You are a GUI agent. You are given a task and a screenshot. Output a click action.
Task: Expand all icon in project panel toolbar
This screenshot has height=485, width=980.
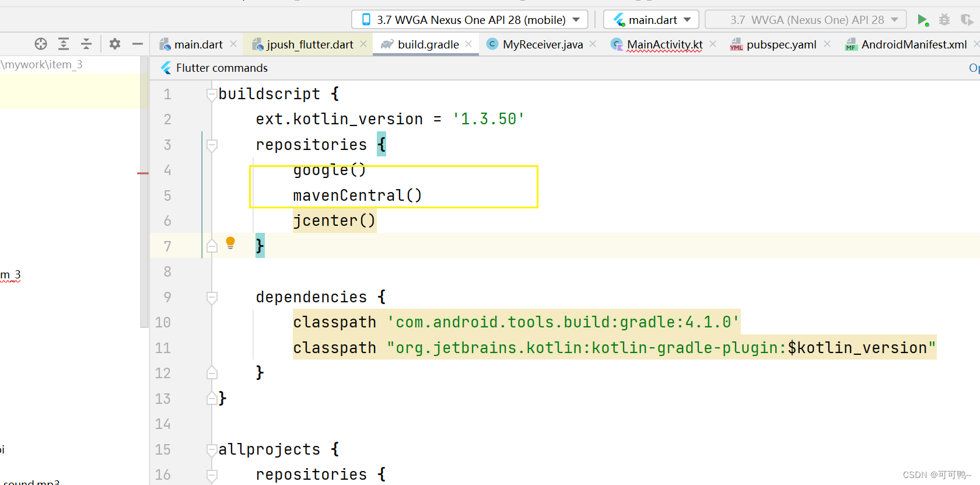coord(64,44)
